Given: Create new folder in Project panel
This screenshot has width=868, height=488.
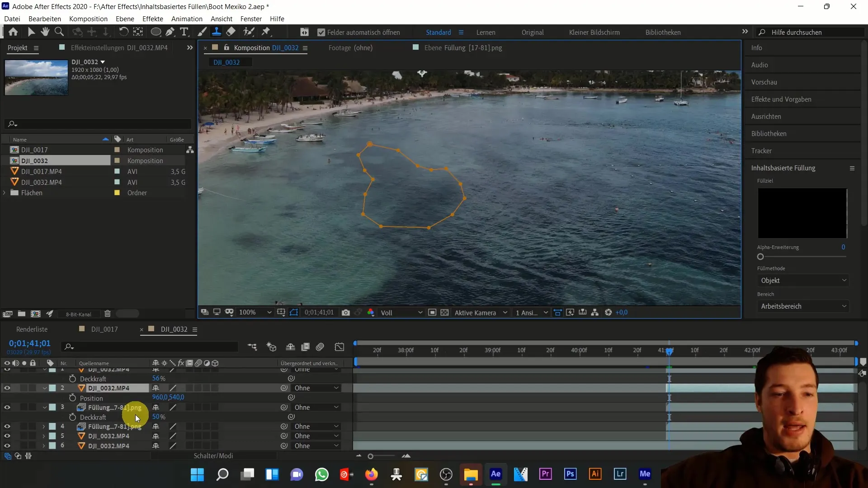Looking at the screenshot, I should (21, 314).
